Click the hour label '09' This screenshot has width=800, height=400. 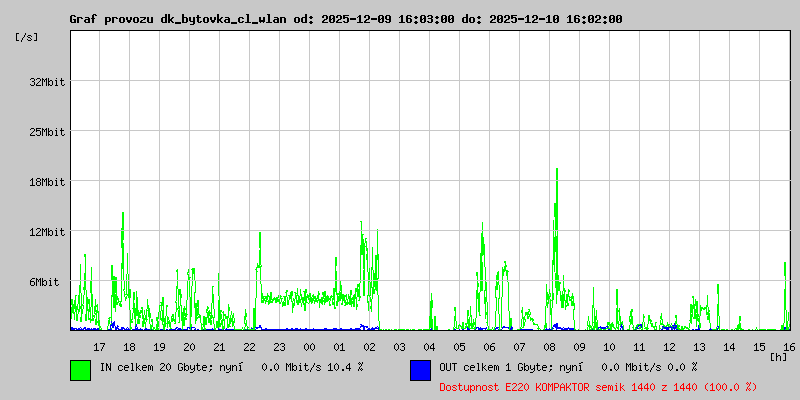(x=580, y=347)
